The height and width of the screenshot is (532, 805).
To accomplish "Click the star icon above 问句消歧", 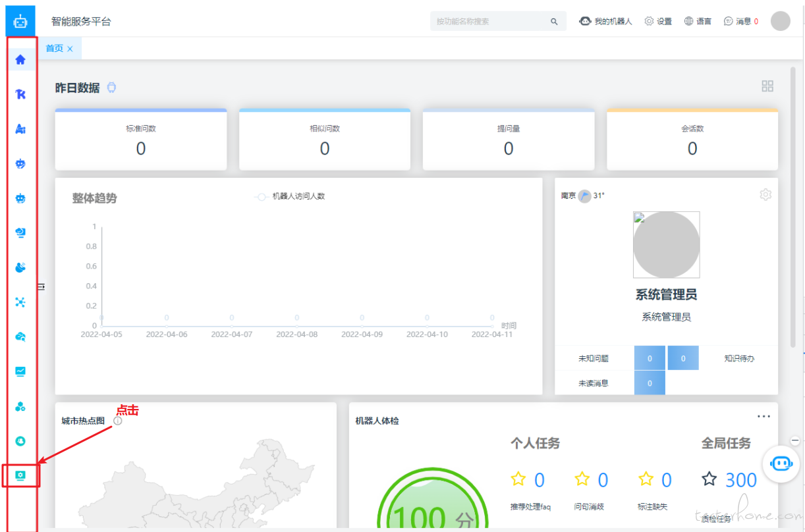I will [582, 479].
